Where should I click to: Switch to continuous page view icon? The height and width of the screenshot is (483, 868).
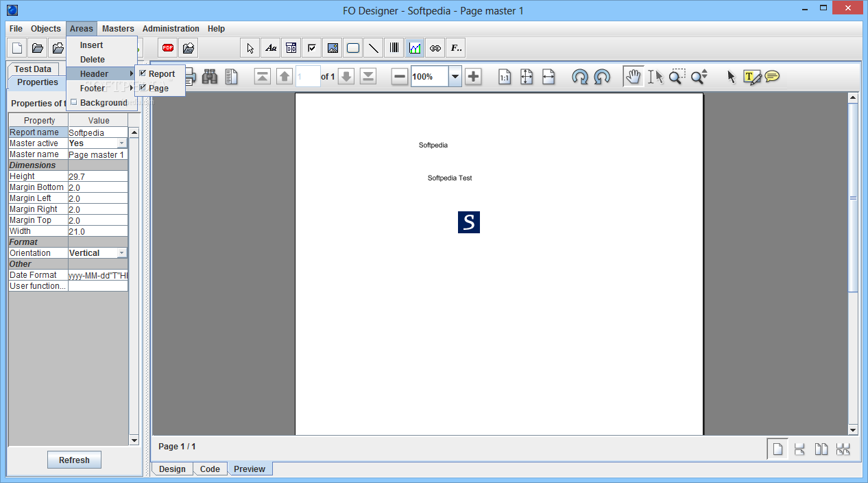coord(799,449)
